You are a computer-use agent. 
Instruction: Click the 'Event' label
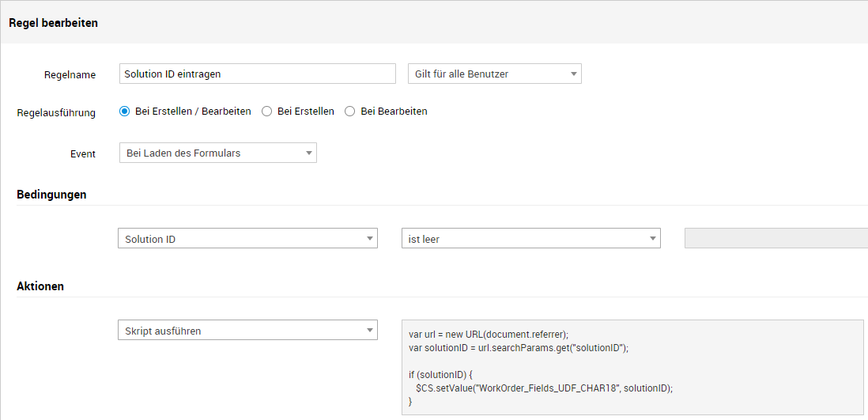point(84,154)
